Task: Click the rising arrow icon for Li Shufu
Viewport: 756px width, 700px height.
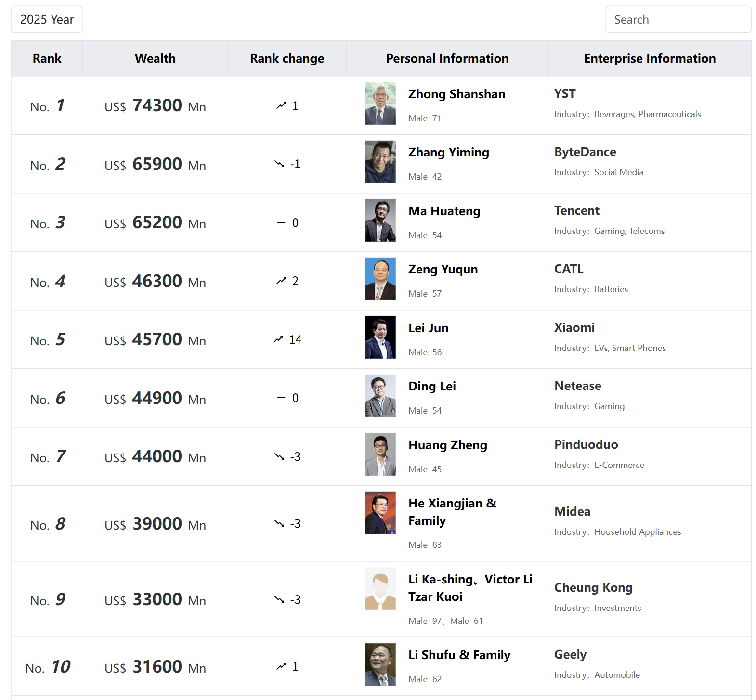Action: [x=281, y=666]
